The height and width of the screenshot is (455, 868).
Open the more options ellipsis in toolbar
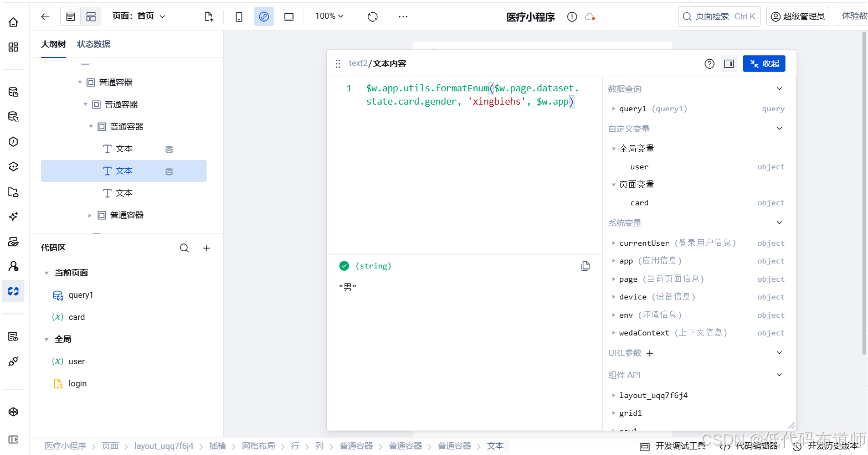click(x=403, y=16)
